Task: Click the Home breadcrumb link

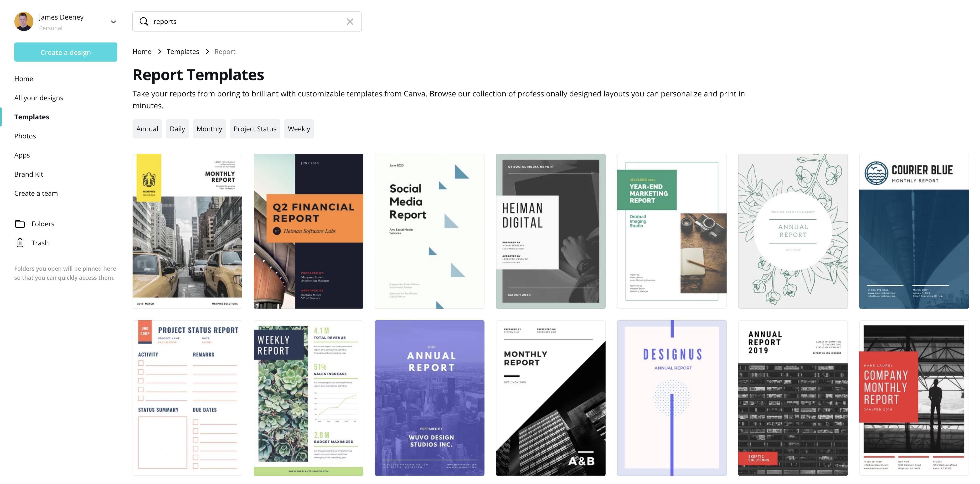Action: pos(142,51)
